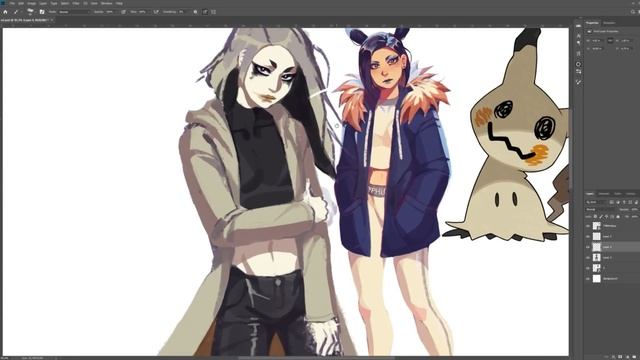Open the brush-shaped icon in collapsed panel strip
The height and width of the screenshot is (360, 640).
[x=578, y=82]
